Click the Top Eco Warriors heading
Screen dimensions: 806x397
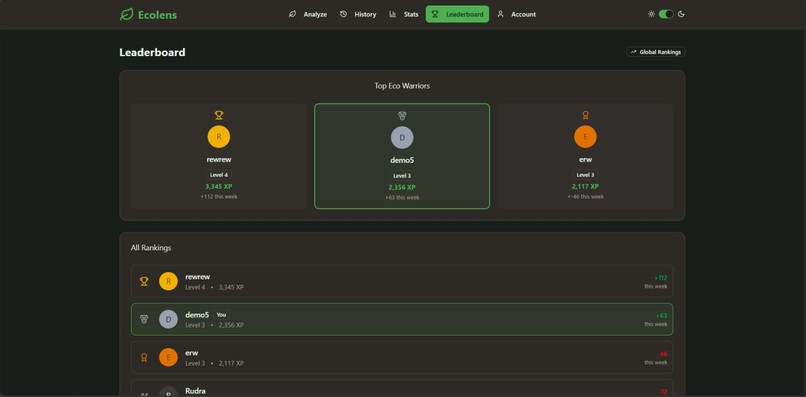coord(402,86)
